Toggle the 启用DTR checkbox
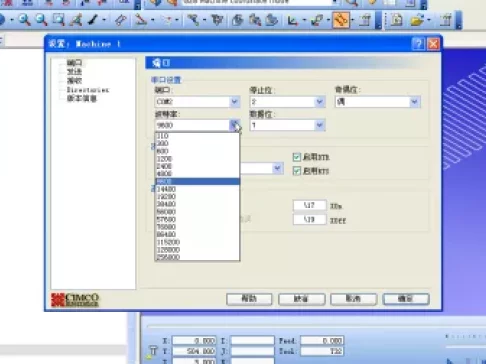Viewport: 486px width, 364px height. [297, 157]
